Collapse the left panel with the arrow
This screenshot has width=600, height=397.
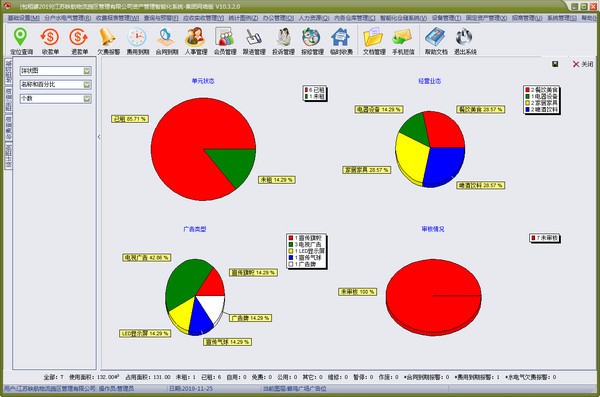99,137
